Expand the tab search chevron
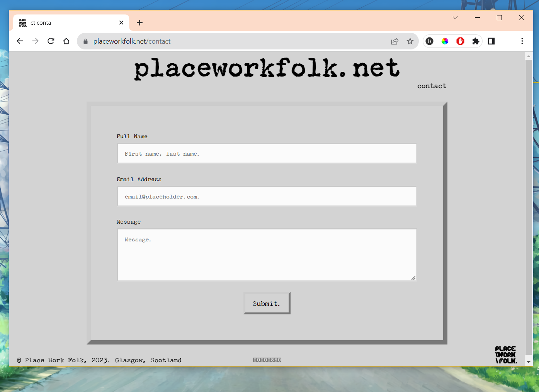The width and height of the screenshot is (539, 392). pyautogui.click(x=455, y=18)
